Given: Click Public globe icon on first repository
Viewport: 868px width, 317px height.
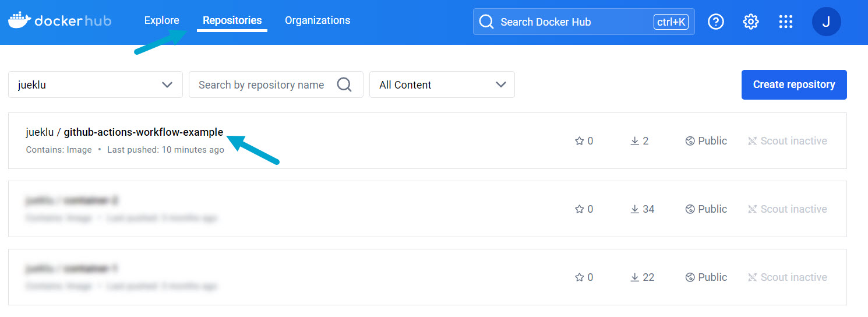Looking at the screenshot, I should pos(690,141).
